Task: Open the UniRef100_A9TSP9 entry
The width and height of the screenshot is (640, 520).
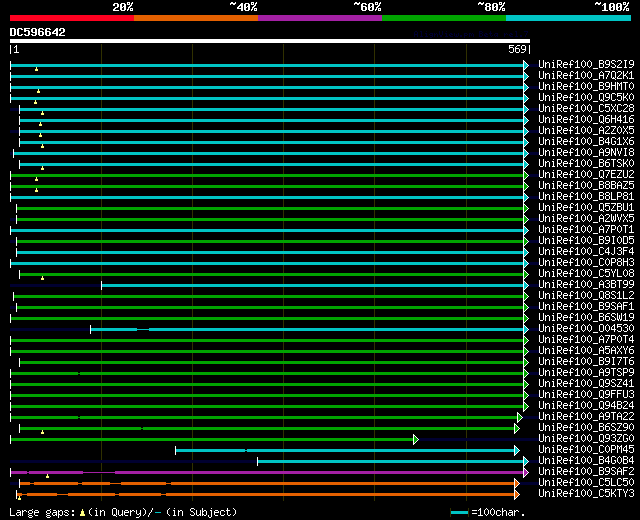Action: [x=586, y=373]
